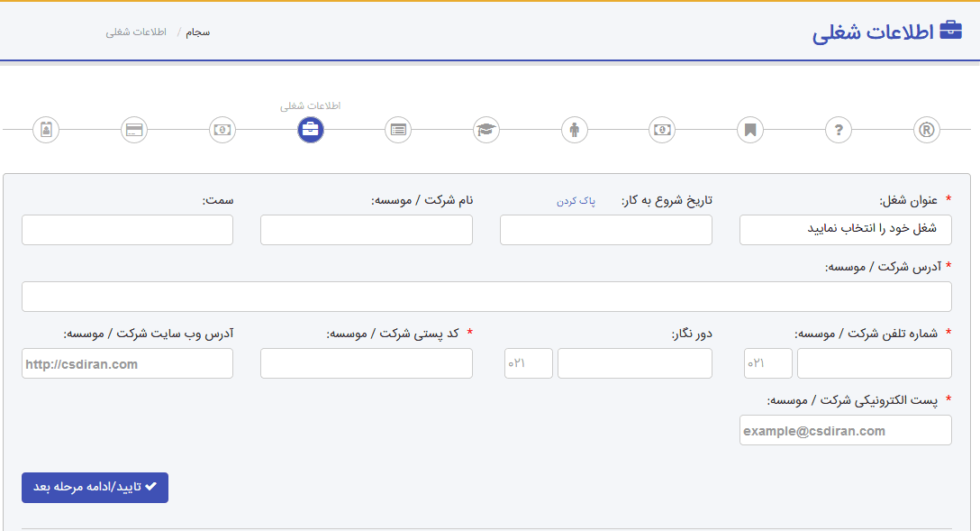Open the document details step icon

(x=397, y=130)
